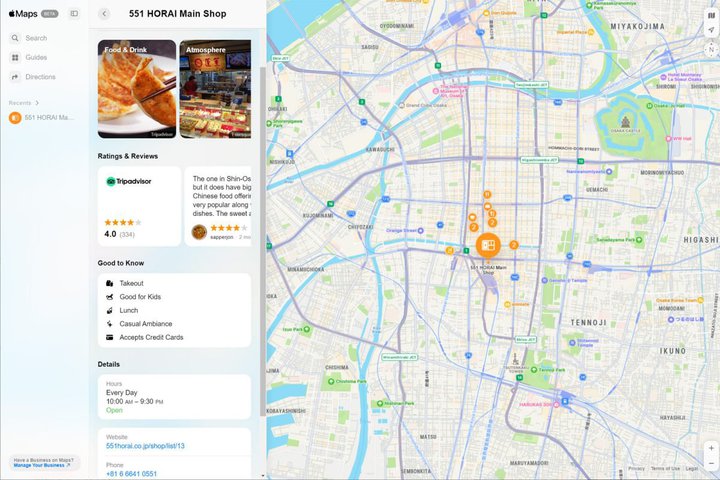The height and width of the screenshot is (480, 720).
Task: Call the +81 6 6641 0551 number
Action: click(x=131, y=474)
